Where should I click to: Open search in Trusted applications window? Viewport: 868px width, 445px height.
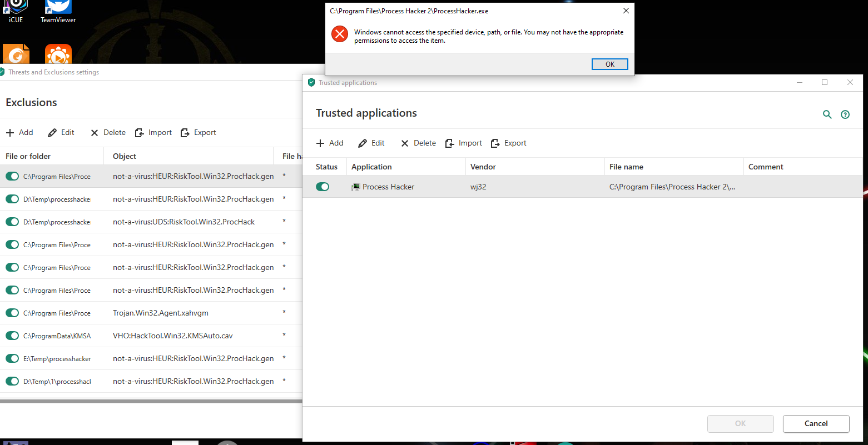827,114
